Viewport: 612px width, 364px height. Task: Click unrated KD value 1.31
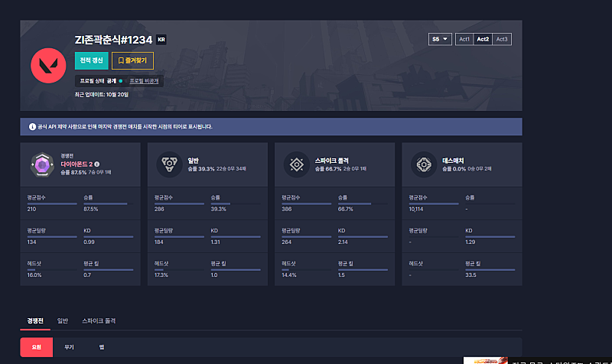[216, 242]
